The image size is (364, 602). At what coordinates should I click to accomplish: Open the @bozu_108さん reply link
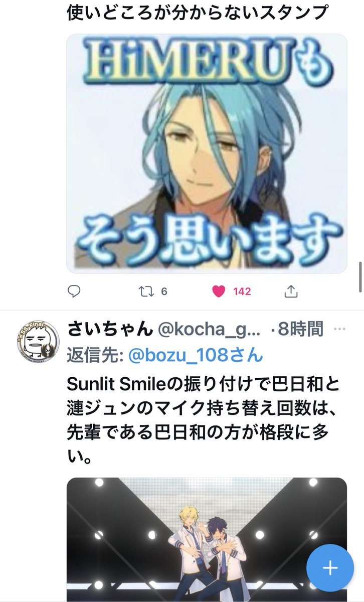pos(196,355)
